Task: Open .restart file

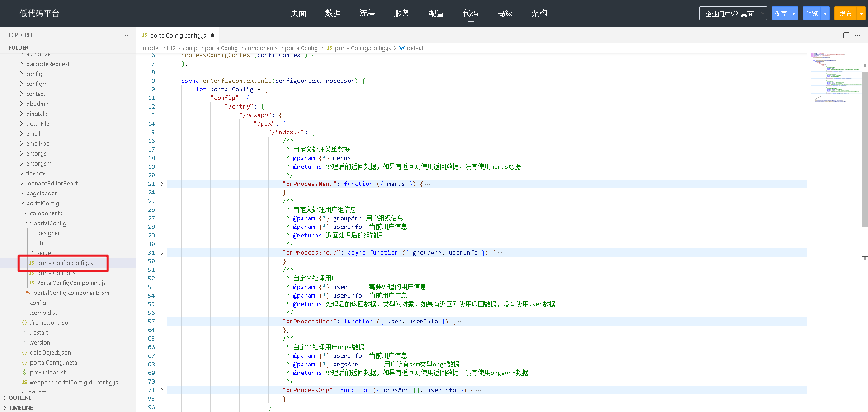Action: pyautogui.click(x=39, y=333)
